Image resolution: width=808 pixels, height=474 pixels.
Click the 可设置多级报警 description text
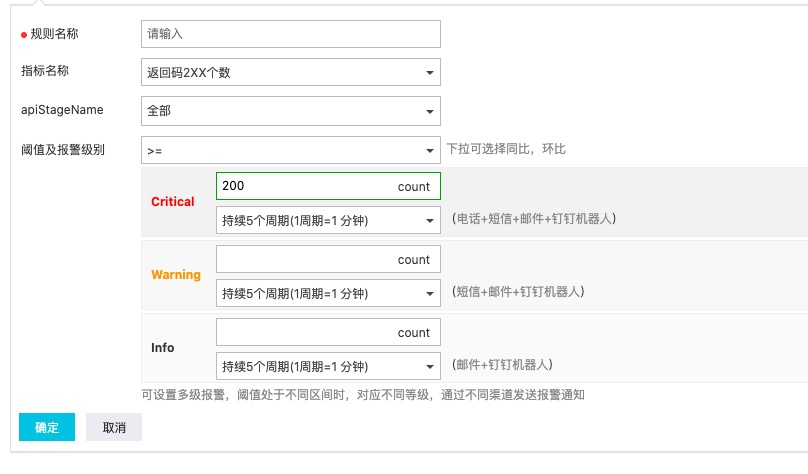click(363, 395)
